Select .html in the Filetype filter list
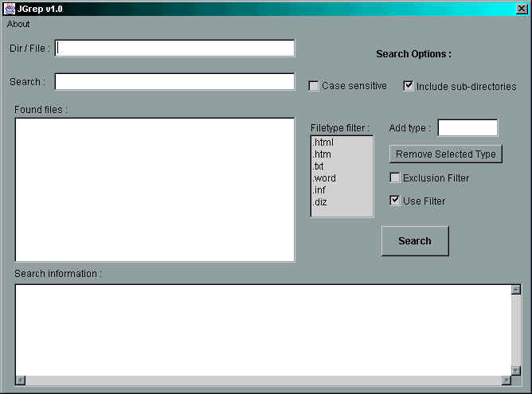 coord(323,142)
